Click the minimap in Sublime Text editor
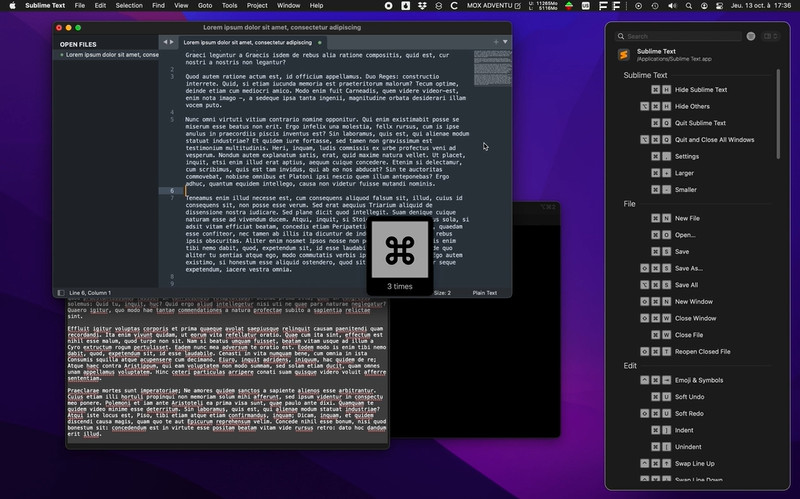Screen dimensions: 800x499 point(492,68)
